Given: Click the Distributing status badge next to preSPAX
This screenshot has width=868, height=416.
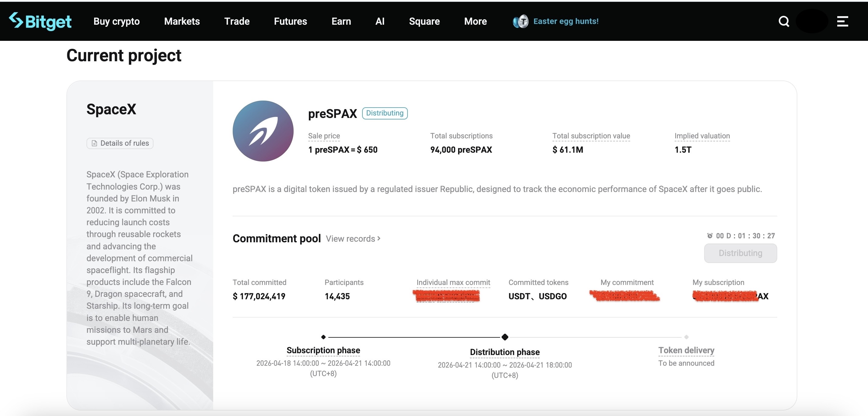Looking at the screenshot, I should point(385,113).
